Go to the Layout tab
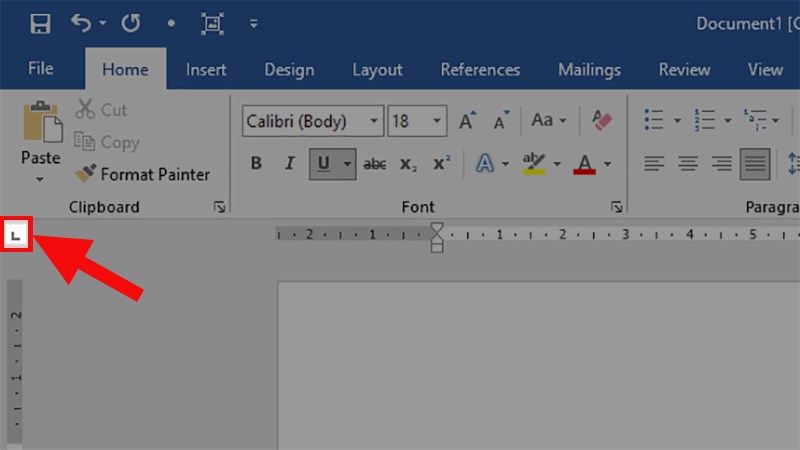800x450 pixels. pyautogui.click(x=377, y=69)
